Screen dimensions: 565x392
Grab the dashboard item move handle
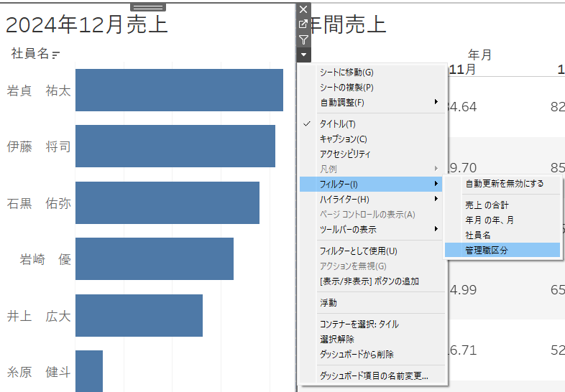click(148, 7)
